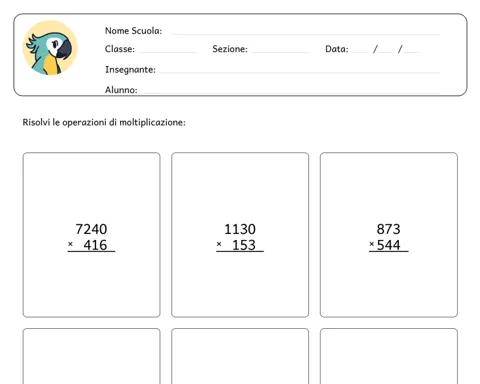Viewport: 480px width, 384px height.
Task: Click the multiplication sign beside 544
Action: click(x=372, y=244)
